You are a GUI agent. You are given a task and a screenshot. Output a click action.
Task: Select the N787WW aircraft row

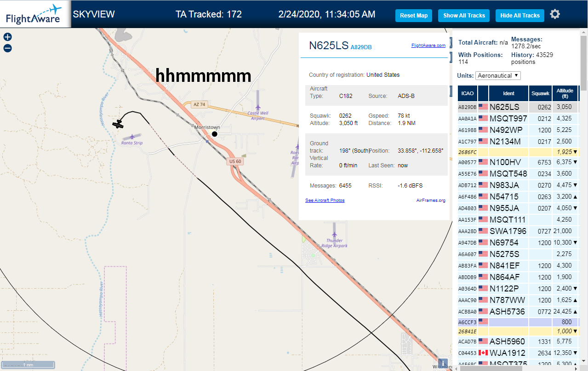point(518,300)
